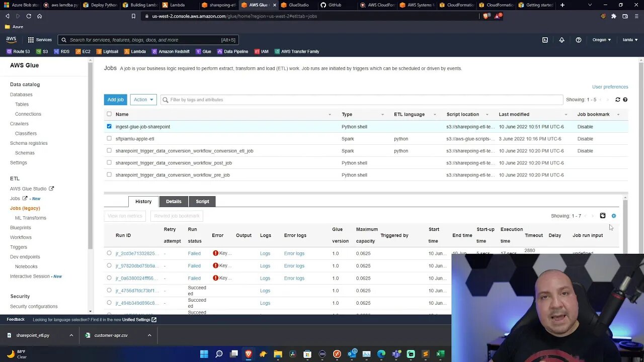Open Lambda shortcut in favorites bar
This screenshot has height=362, width=644.
(135, 51)
